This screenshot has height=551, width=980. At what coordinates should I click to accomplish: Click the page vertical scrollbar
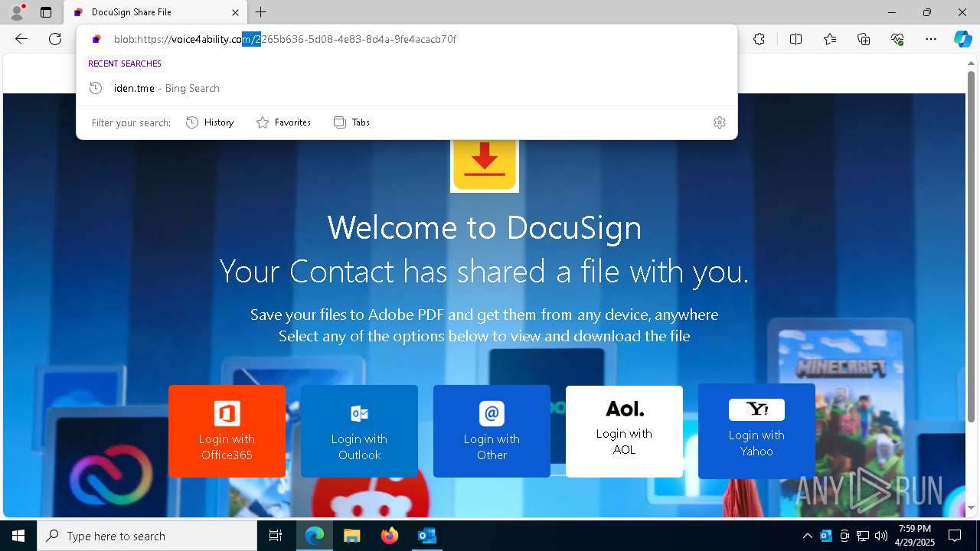click(x=971, y=245)
